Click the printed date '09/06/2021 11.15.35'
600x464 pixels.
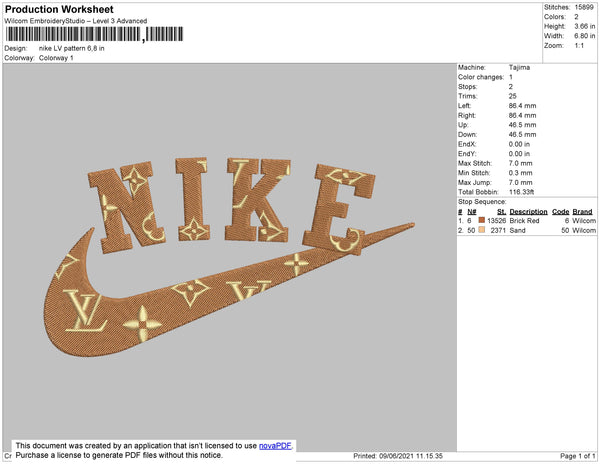411,456
